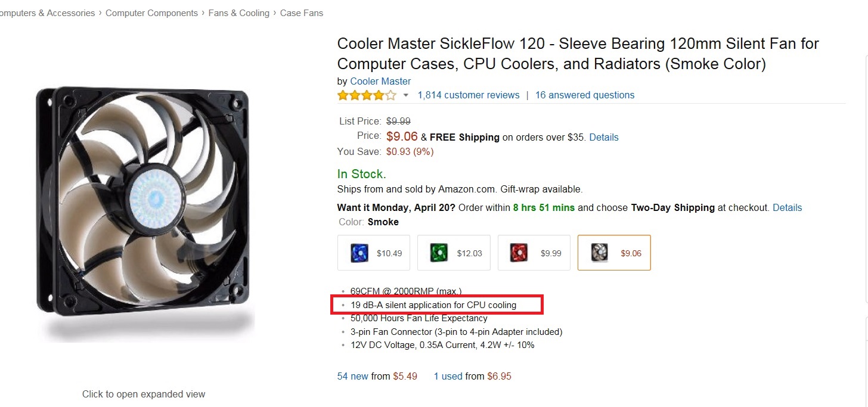Pick the red fan color swatch
This screenshot has width=868, height=407.
pos(534,253)
